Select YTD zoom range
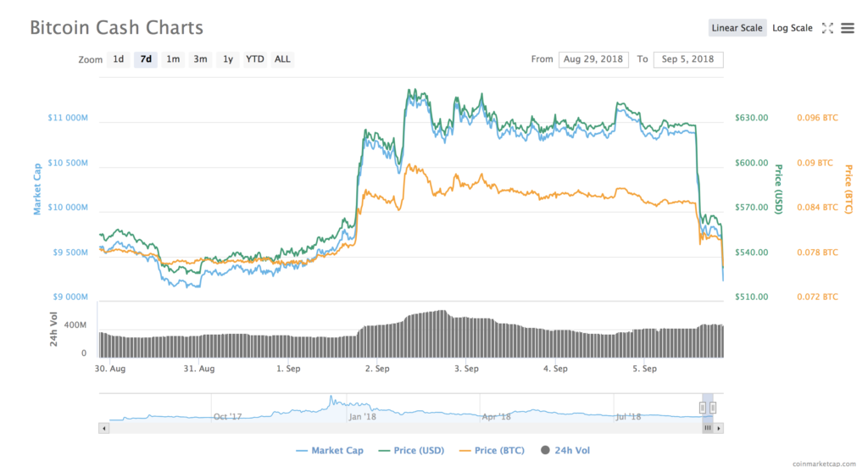868x467 pixels. [254, 59]
